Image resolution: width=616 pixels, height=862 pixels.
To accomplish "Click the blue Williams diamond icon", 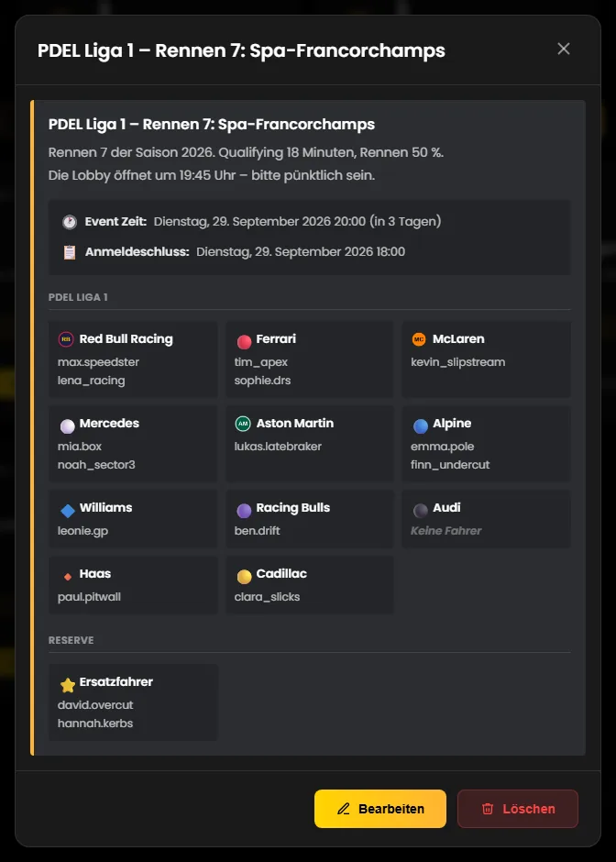I will (x=68, y=511).
